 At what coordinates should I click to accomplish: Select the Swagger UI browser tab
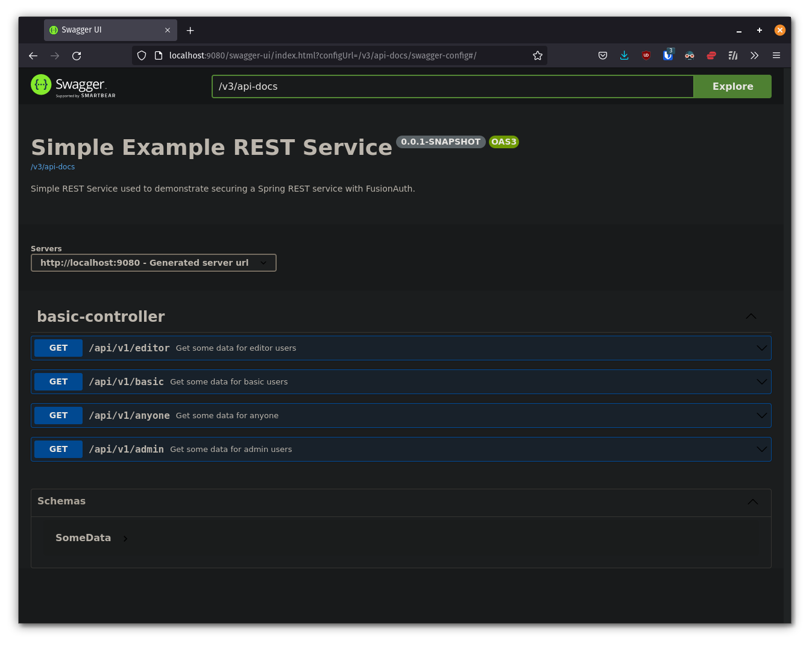click(x=110, y=30)
